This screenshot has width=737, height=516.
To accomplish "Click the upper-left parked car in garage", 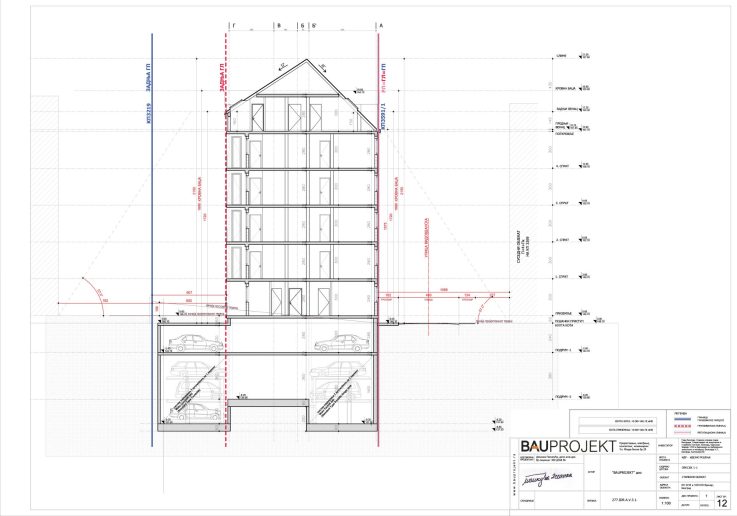I will tap(196, 343).
